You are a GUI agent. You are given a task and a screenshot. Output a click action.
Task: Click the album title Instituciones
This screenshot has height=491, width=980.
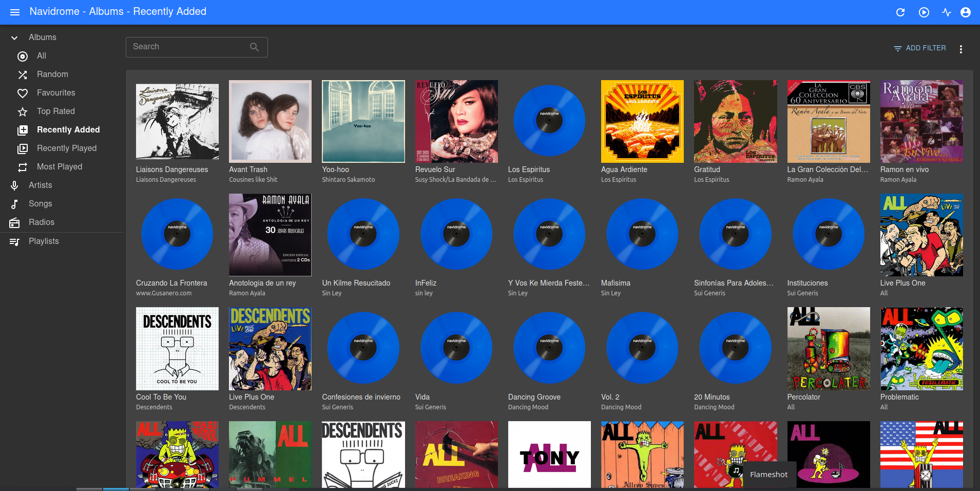(x=808, y=283)
